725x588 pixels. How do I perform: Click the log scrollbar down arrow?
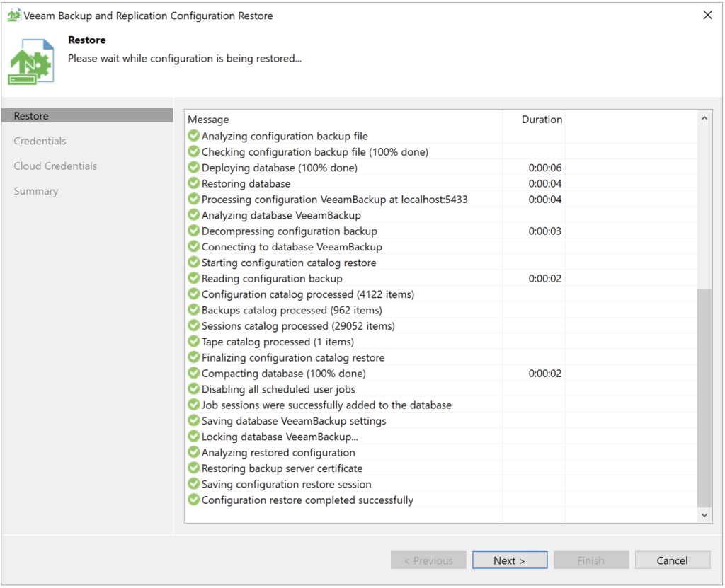click(704, 515)
